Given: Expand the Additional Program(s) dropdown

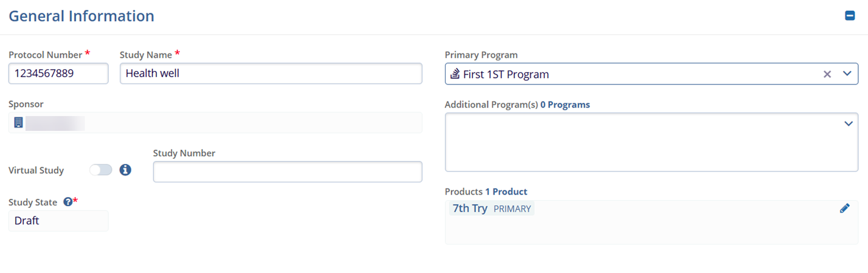Looking at the screenshot, I should point(849,124).
